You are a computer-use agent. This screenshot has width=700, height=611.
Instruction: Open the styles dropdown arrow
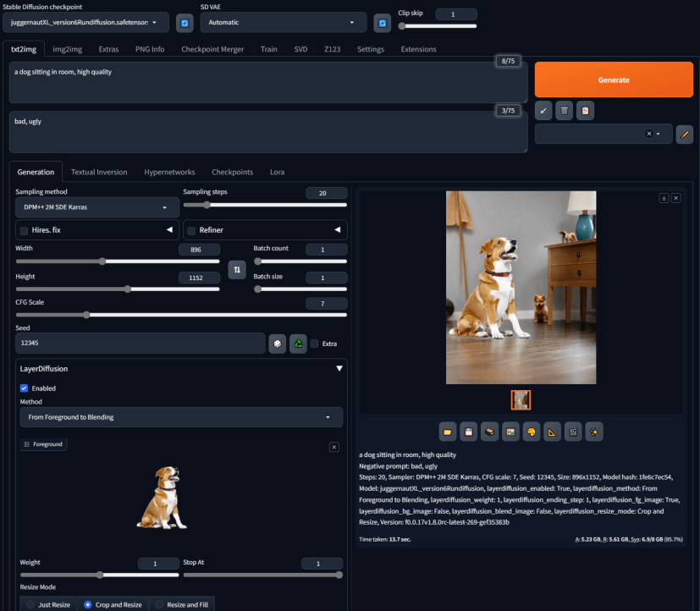pos(658,134)
